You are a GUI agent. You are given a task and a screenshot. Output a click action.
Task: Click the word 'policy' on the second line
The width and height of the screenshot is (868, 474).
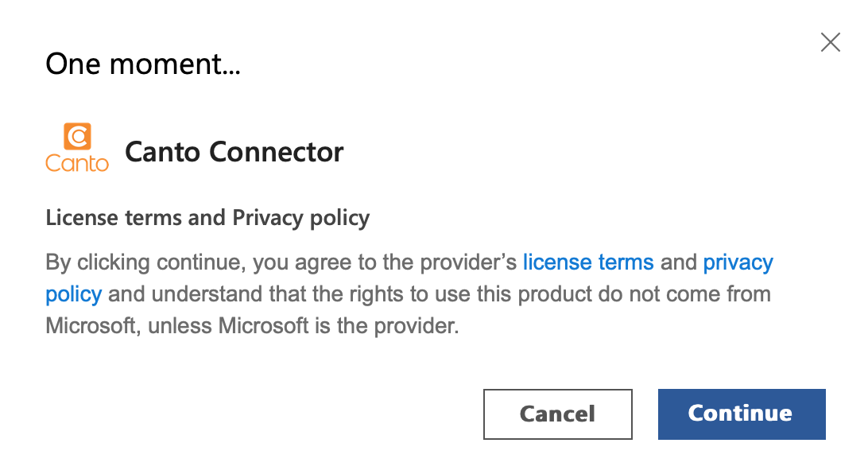tap(73, 294)
